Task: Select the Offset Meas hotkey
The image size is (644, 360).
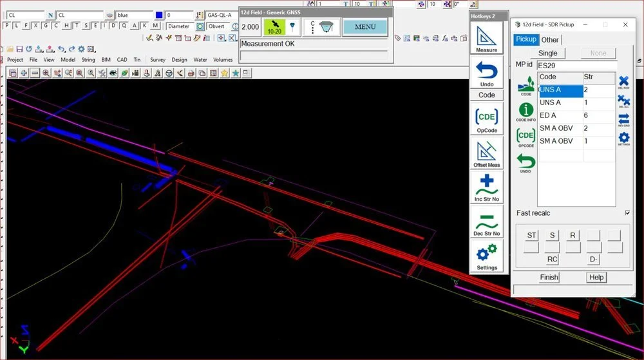Action: [486, 153]
